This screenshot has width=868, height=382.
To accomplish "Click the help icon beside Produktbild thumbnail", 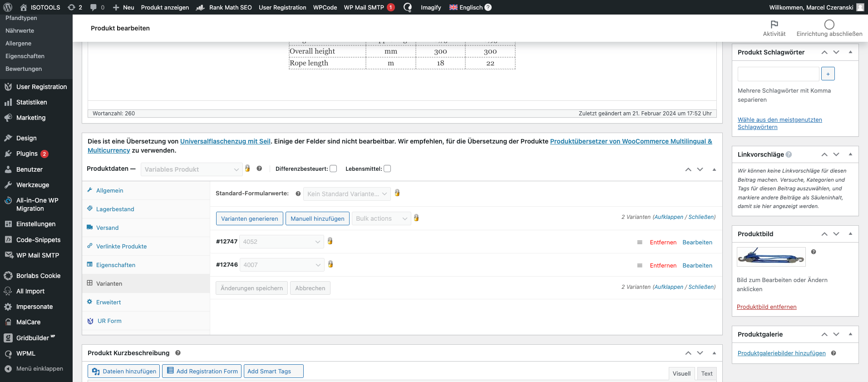I will [814, 252].
